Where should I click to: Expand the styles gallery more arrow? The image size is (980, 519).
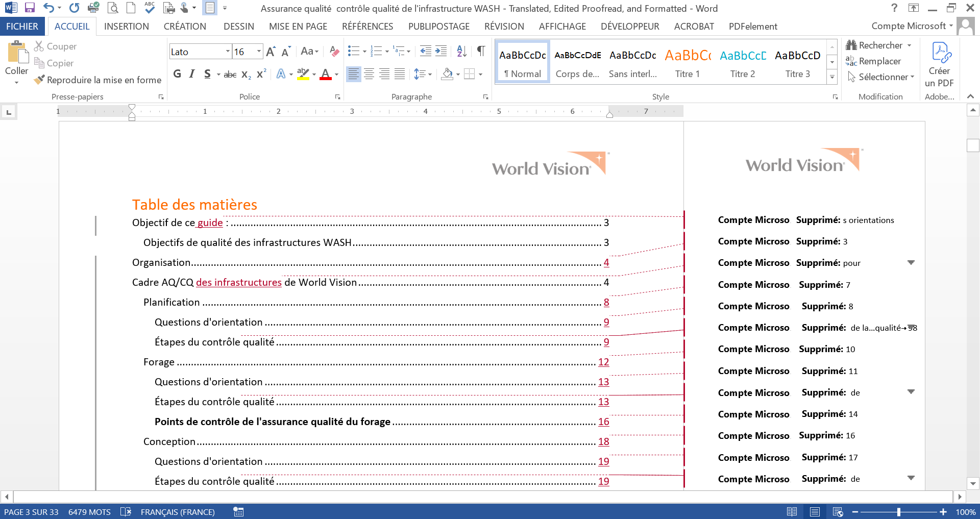(832, 77)
